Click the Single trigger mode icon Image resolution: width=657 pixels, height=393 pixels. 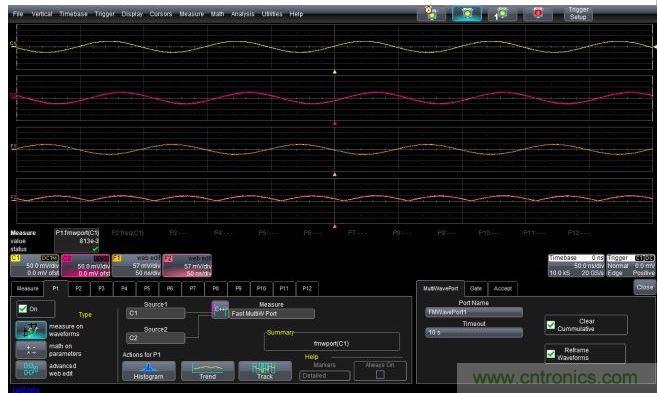[502, 13]
